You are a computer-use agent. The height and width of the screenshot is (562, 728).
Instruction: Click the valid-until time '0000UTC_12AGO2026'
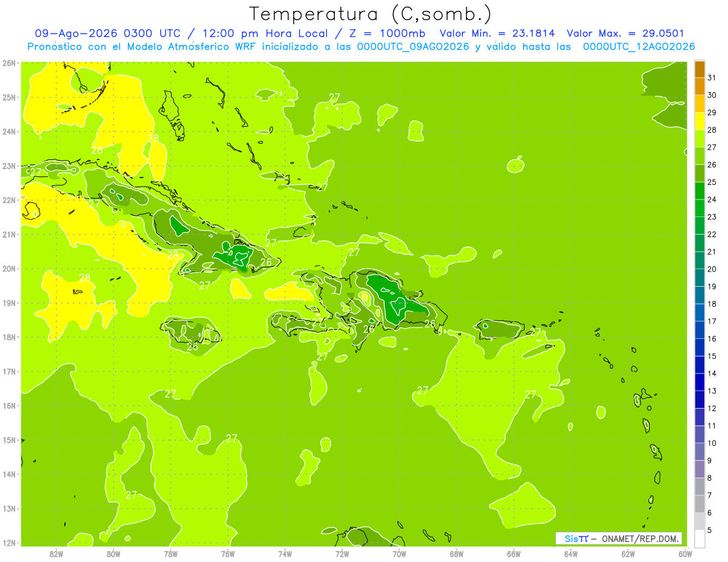(x=639, y=47)
